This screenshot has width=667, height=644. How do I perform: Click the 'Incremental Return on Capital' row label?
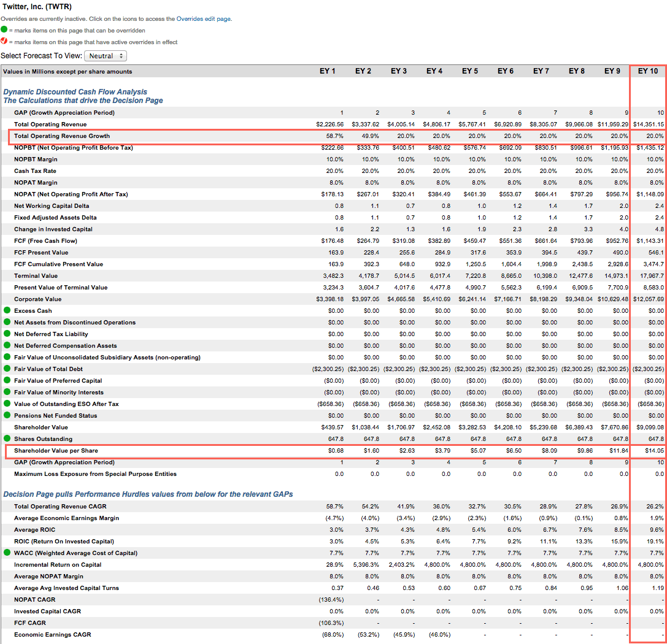58,564
